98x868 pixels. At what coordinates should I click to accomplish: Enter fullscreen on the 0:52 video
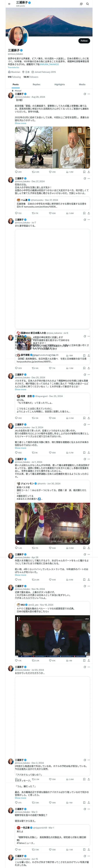[87, 541]
